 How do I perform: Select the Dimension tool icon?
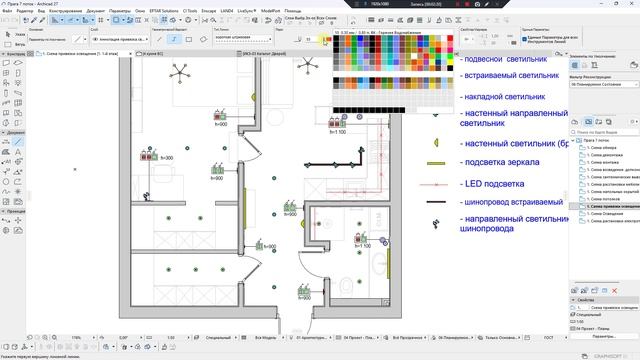(x=6, y=142)
